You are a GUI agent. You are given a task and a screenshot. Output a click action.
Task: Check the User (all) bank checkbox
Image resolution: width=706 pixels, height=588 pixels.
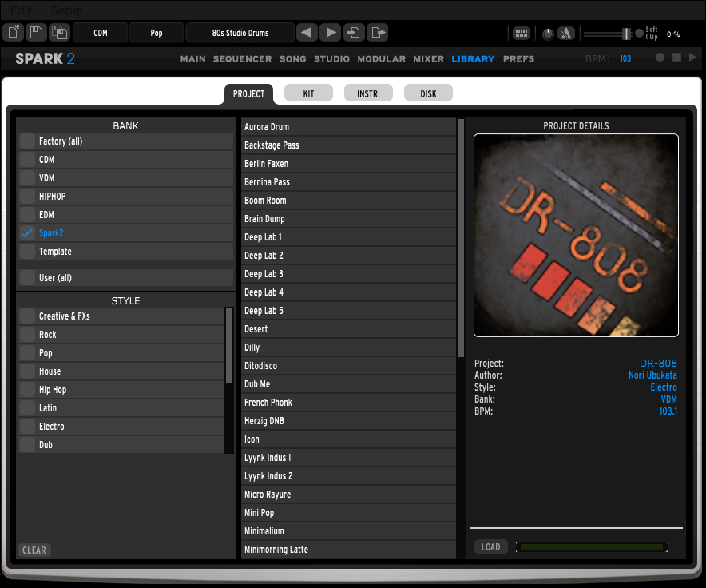pyautogui.click(x=27, y=277)
